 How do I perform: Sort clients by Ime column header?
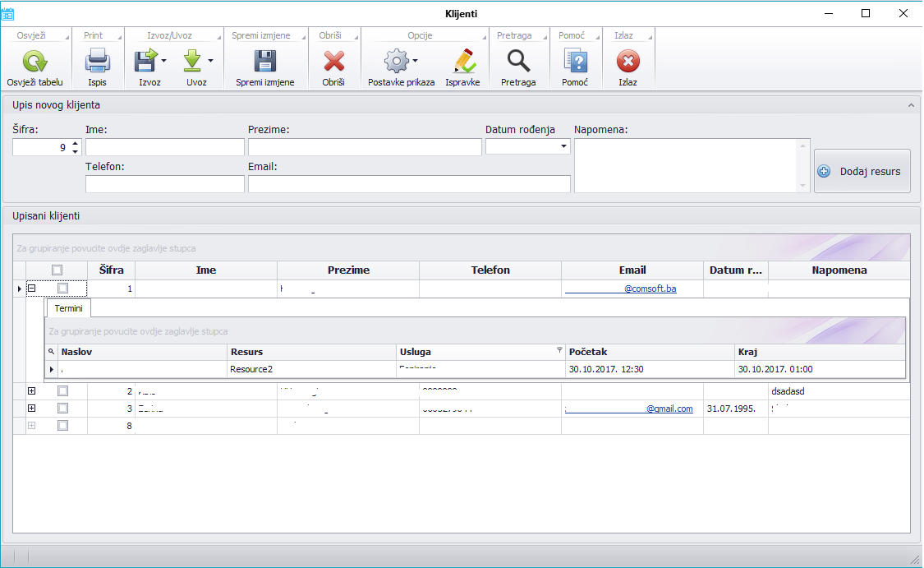click(x=206, y=270)
